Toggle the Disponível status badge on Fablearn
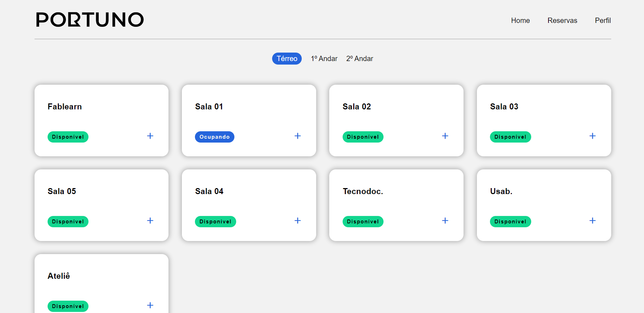 point(68,137)
